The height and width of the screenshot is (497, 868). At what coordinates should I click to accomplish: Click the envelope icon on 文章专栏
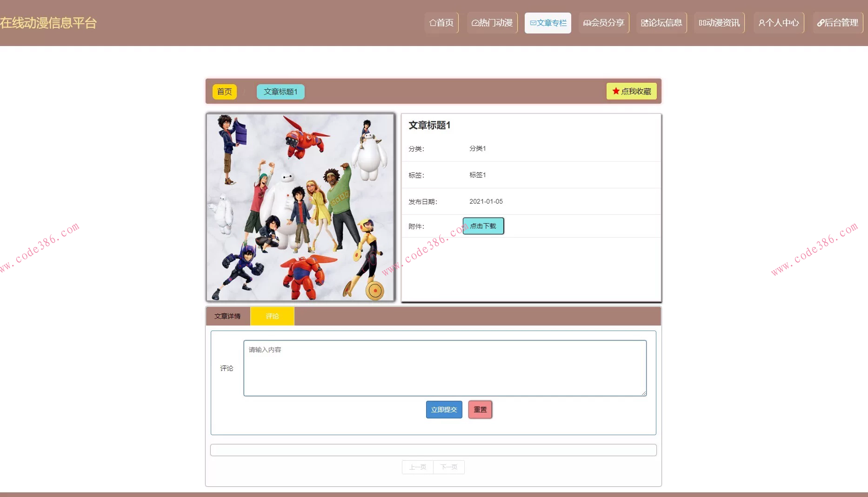(x=533, y=22)
